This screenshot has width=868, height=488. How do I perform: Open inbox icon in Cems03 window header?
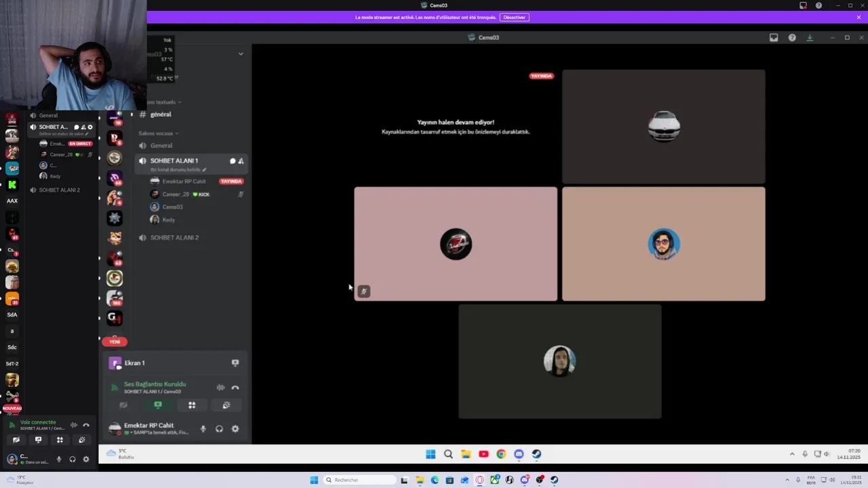pyautogui.click(x=774, y=37)
